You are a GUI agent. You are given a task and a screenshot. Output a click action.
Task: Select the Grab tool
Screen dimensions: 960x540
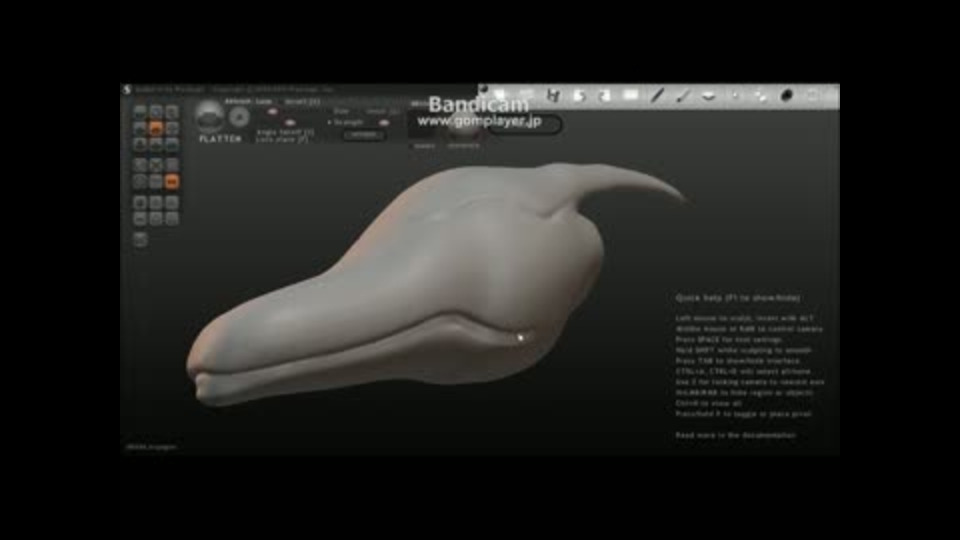(x=172, y=128)
